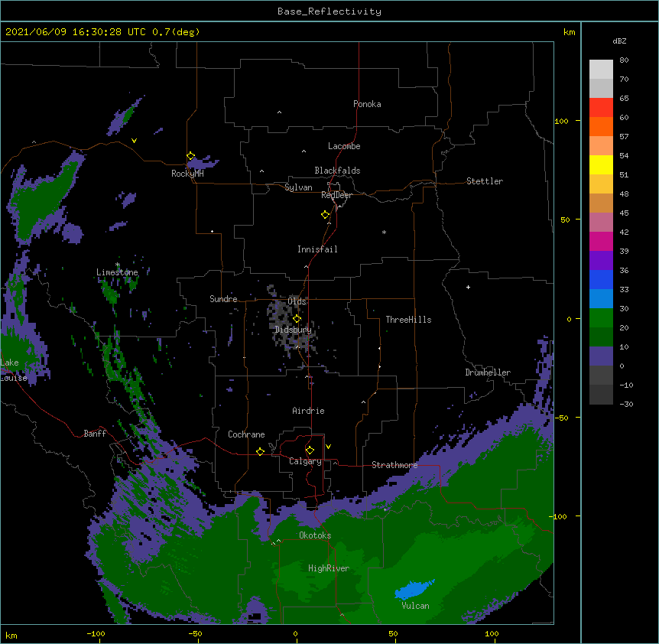Screen dimensions: 659x644
Task: Pick the red swatch between 65 and 60
Action: click(x=601, y=107)
